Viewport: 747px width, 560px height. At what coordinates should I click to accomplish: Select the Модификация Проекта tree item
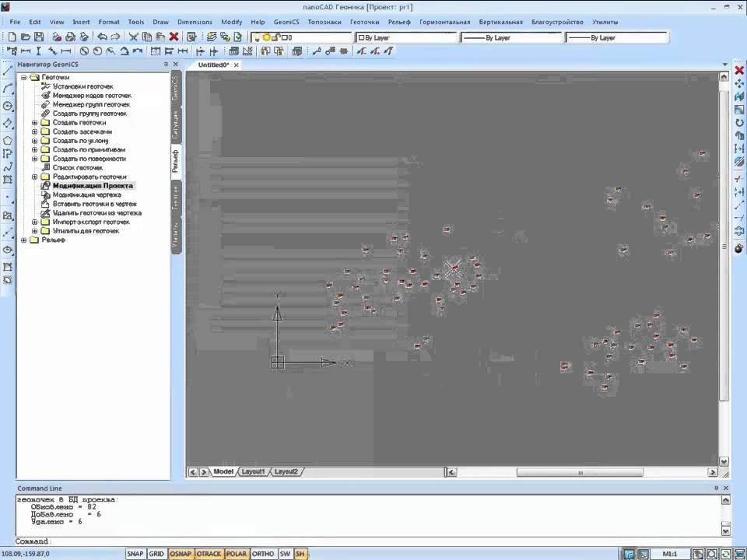(93, 186)
